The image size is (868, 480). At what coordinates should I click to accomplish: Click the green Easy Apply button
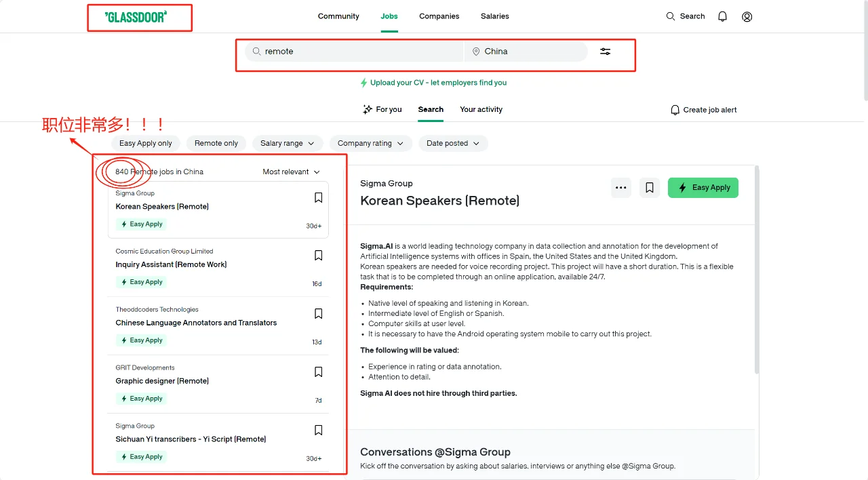703,188
